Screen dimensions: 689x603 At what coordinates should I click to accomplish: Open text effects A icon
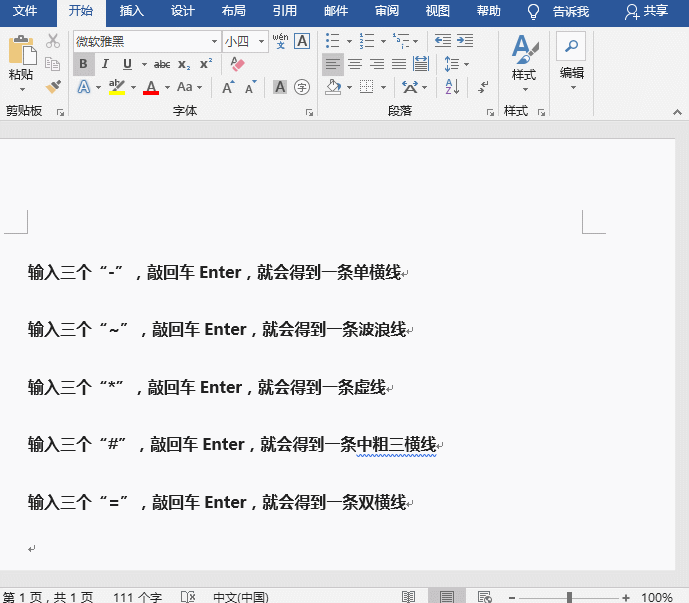coord(84,87)
